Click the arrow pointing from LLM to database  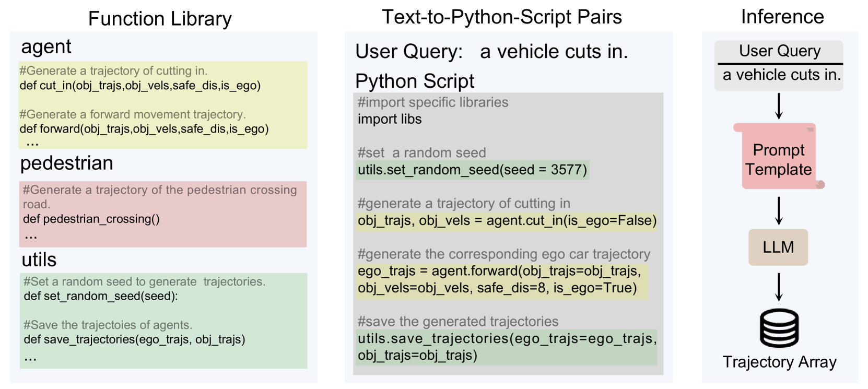coord(779,287)
